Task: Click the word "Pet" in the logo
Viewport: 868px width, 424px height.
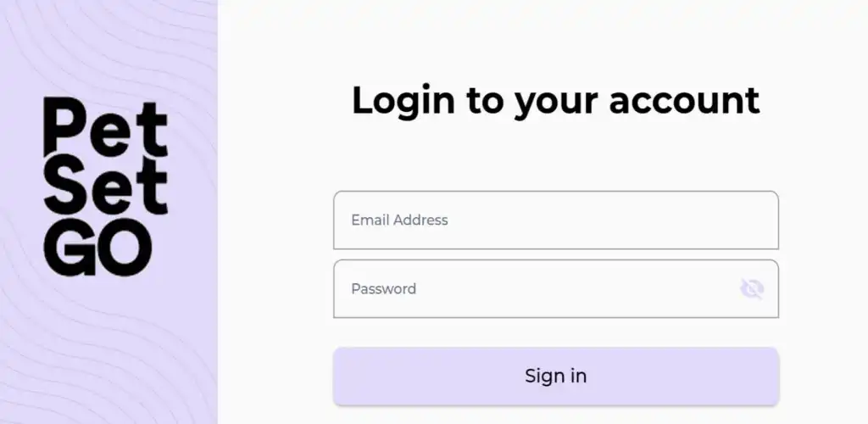Action: [105, 127]
